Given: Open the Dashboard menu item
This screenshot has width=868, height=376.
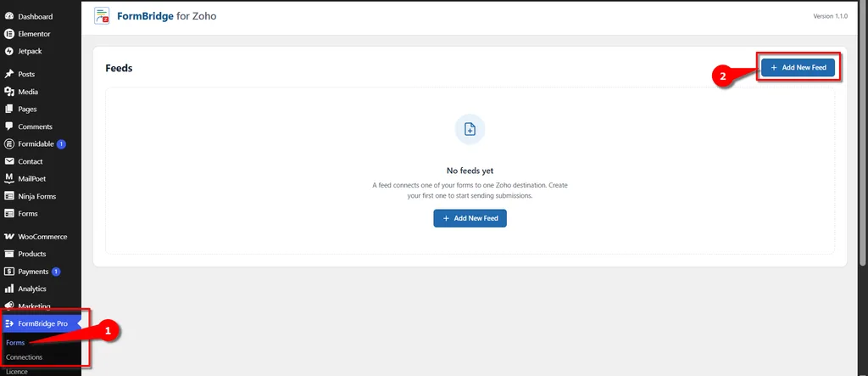Looking at the screenshot, I should coord(36,17).
